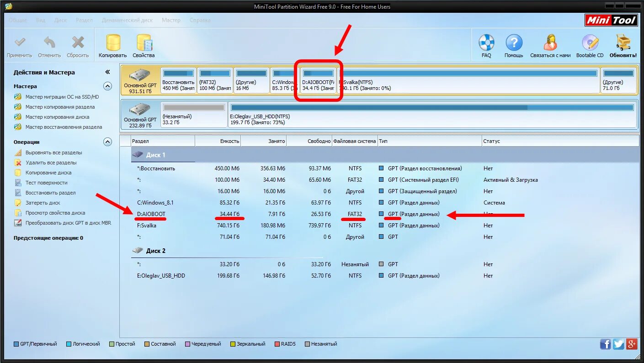The height and width of the screenshot is (363, 644).
Task: Select the D:AIOBOOT partition row
Action: [151, 214]
